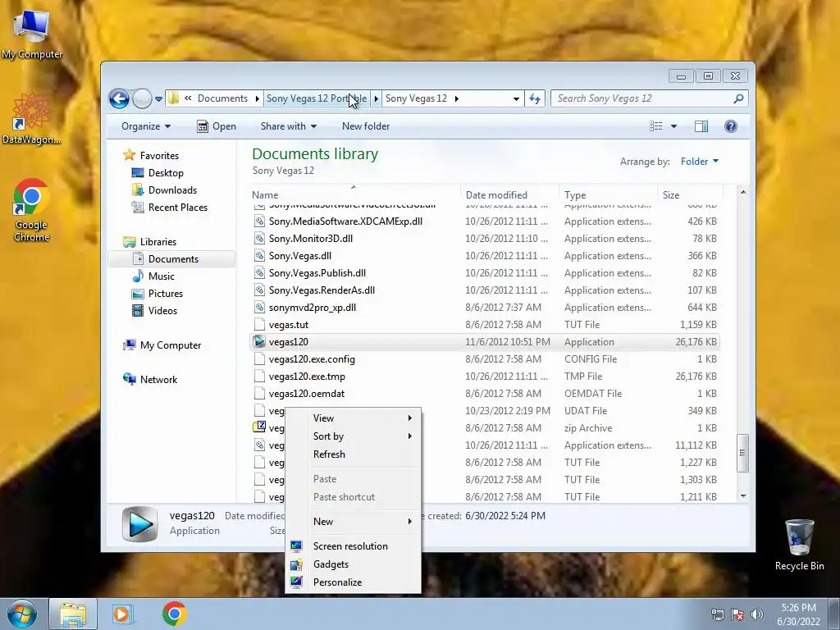
Task: Select the zip archive file icon
Action: pos(259,427)
